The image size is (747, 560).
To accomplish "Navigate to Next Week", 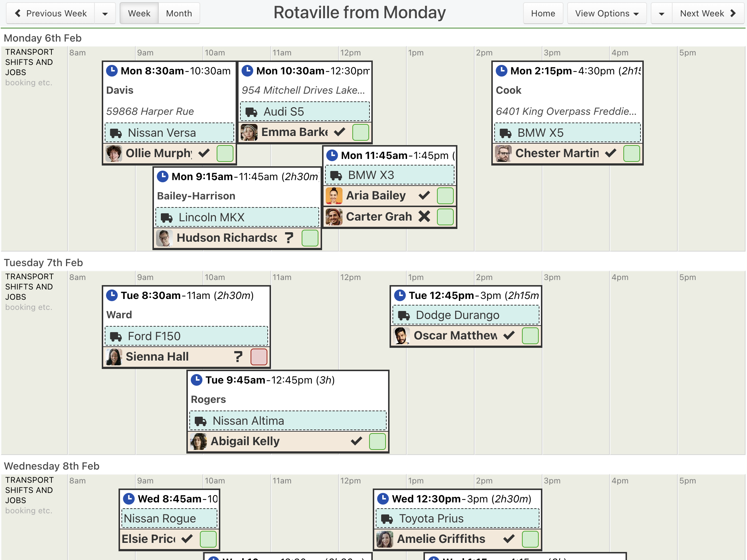I will (708, 13).
